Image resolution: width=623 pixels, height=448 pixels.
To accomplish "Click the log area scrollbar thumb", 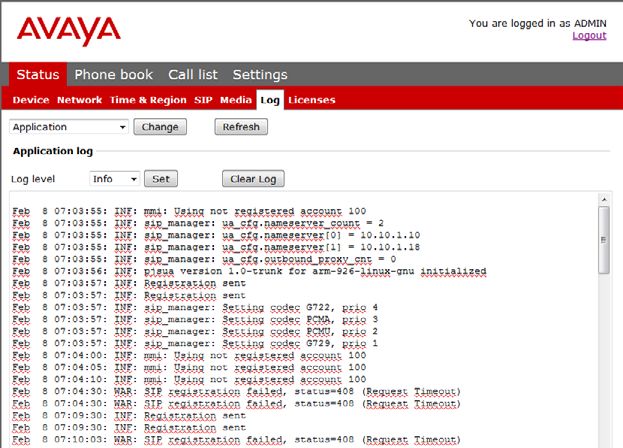I will point(604,239).
